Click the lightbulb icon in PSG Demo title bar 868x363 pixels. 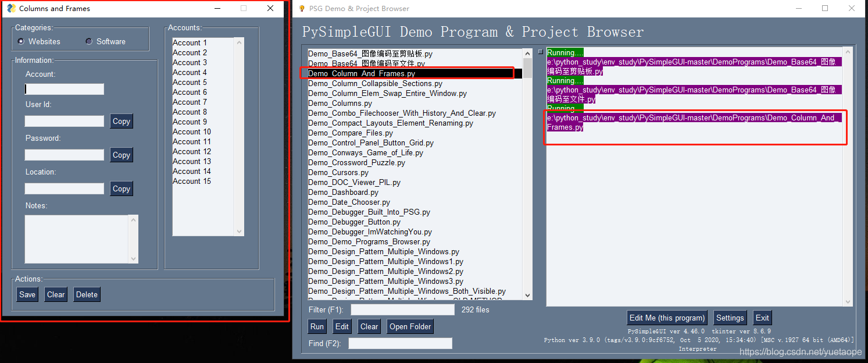coord(301,8)
